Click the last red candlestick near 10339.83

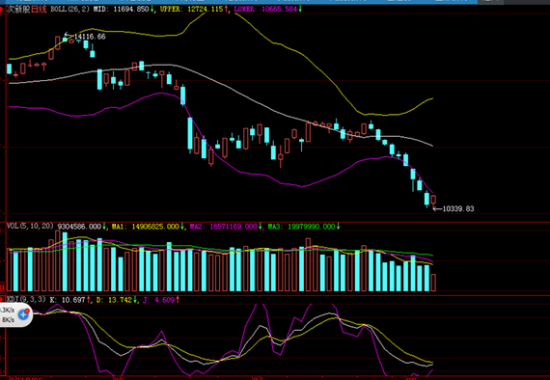pyautogui.click(x=434, y=202)
